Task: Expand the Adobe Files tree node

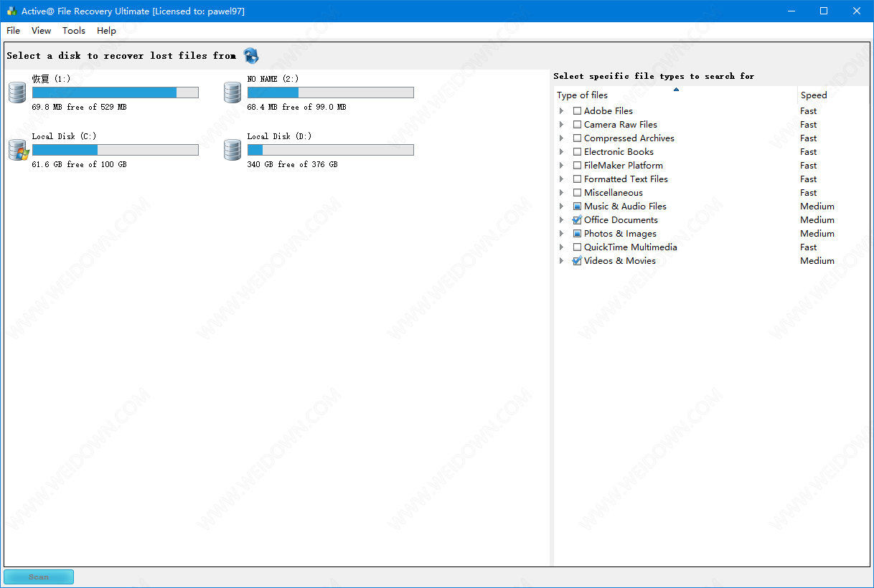Action: [x=562, y=111]
